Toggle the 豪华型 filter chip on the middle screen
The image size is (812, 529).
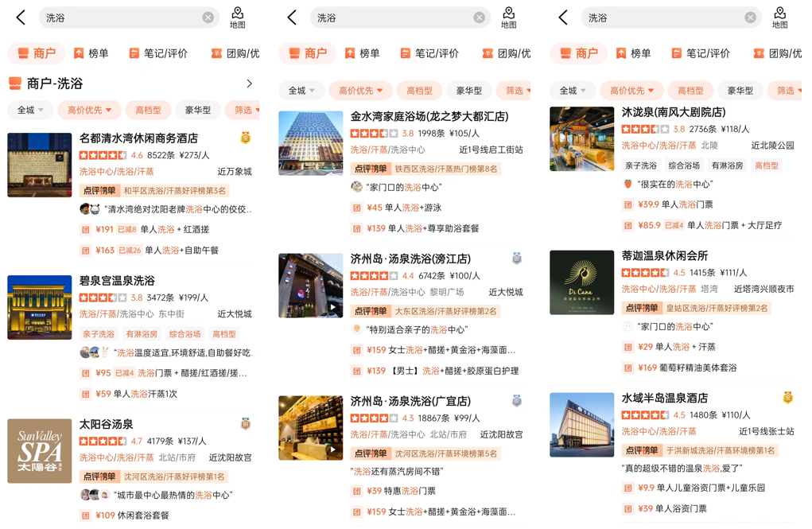point(469,91)
